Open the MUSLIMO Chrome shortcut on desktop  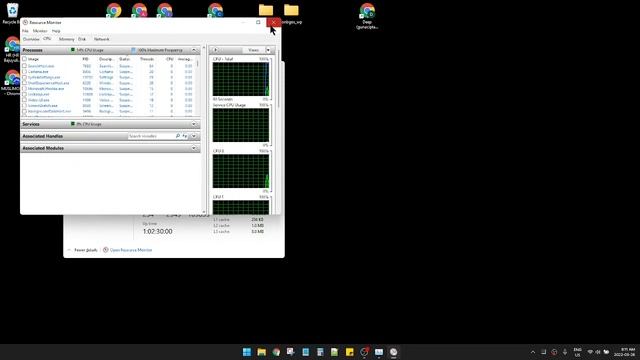point(11,83)
